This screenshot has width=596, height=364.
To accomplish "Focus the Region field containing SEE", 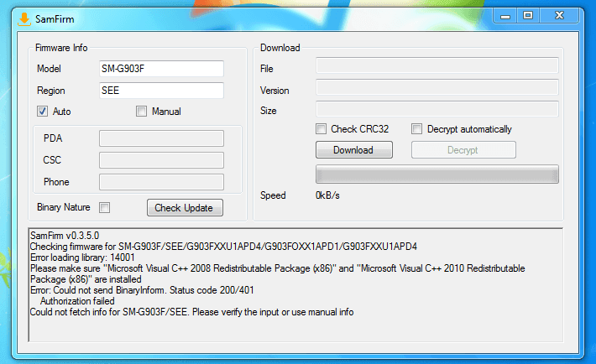I will point(161,91).
